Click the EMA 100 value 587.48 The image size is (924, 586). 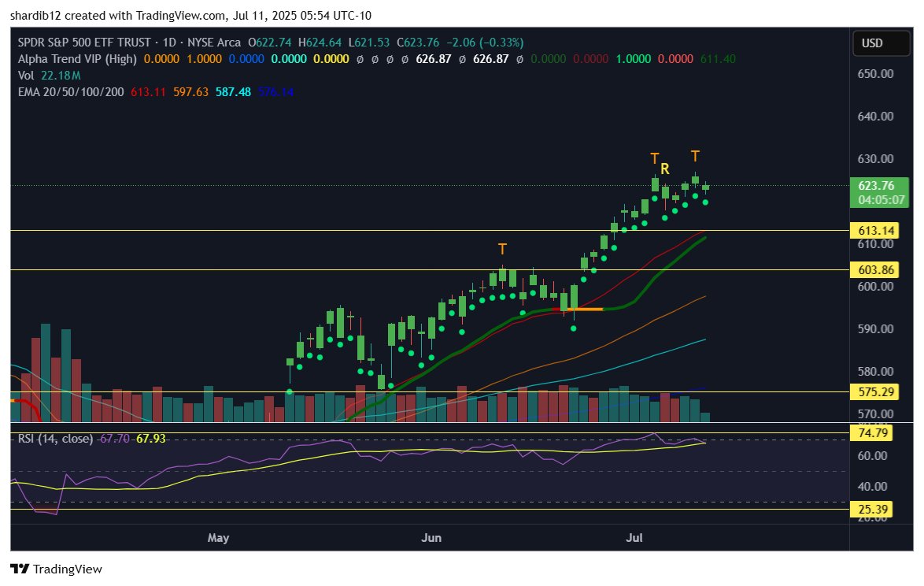pos(233,92)
